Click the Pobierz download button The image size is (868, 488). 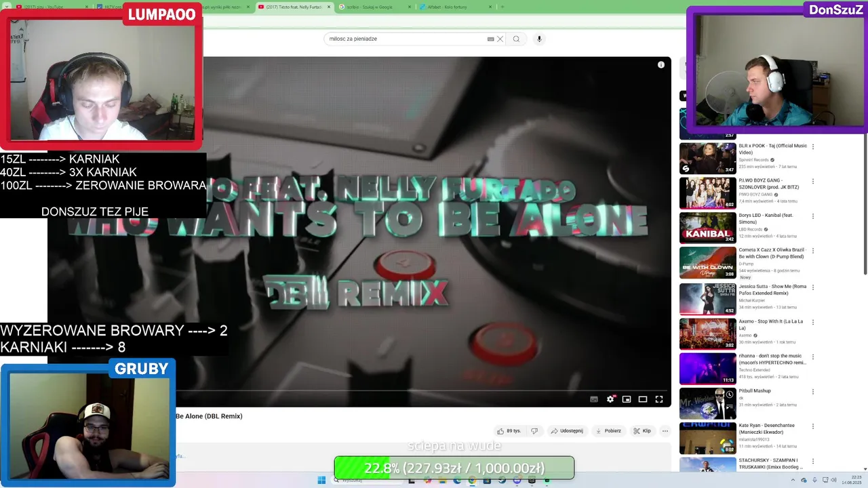coord(608,431)
